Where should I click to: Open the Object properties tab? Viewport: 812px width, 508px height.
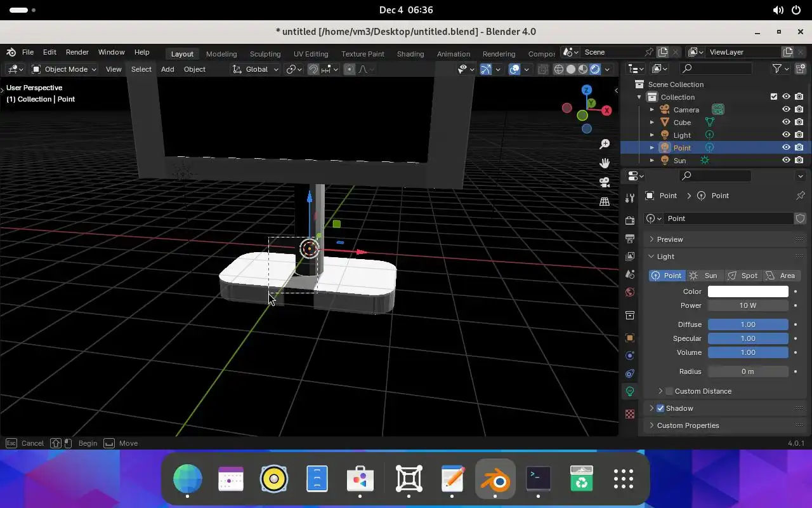pyautogui.click(x=630, y=338)
